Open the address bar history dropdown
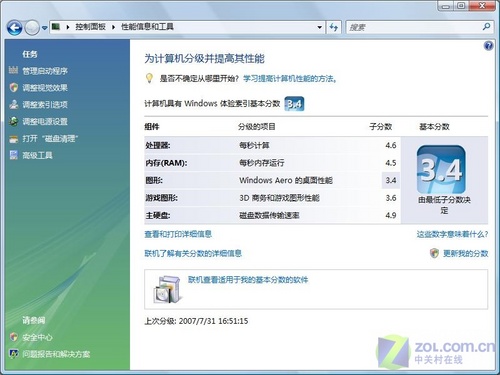The image size is (500, 375). (319, 27)
